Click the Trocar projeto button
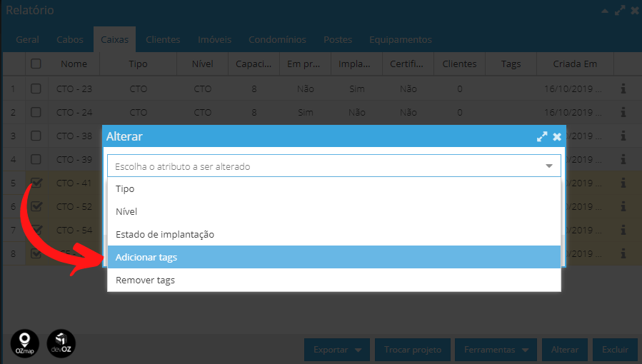Screen dimensions: 642x364 tap(413, 350)
